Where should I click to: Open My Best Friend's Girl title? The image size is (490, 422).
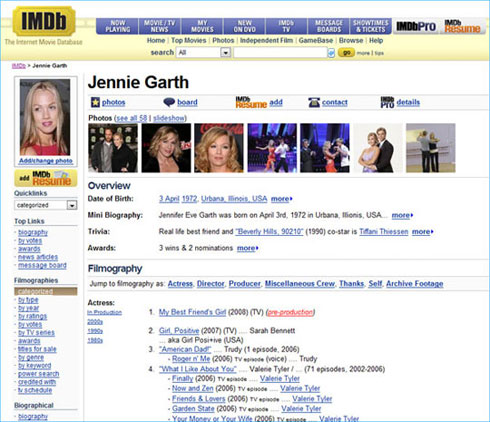[192, 312]
